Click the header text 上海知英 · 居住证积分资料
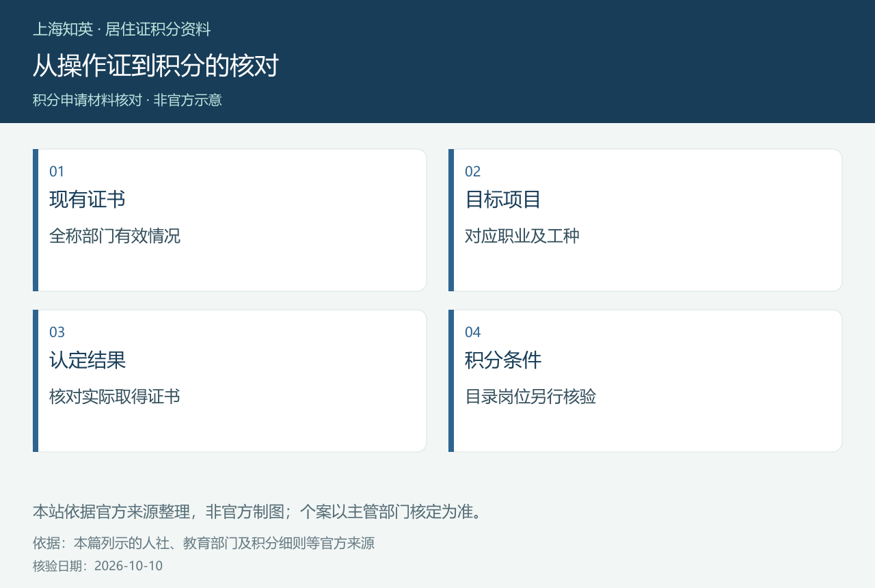The height and width of the screenshot is (588, 875). click(x=122, y=29)
